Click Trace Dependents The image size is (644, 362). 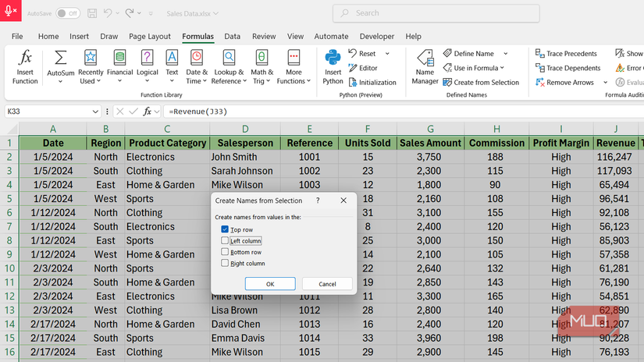pos(568,68)
